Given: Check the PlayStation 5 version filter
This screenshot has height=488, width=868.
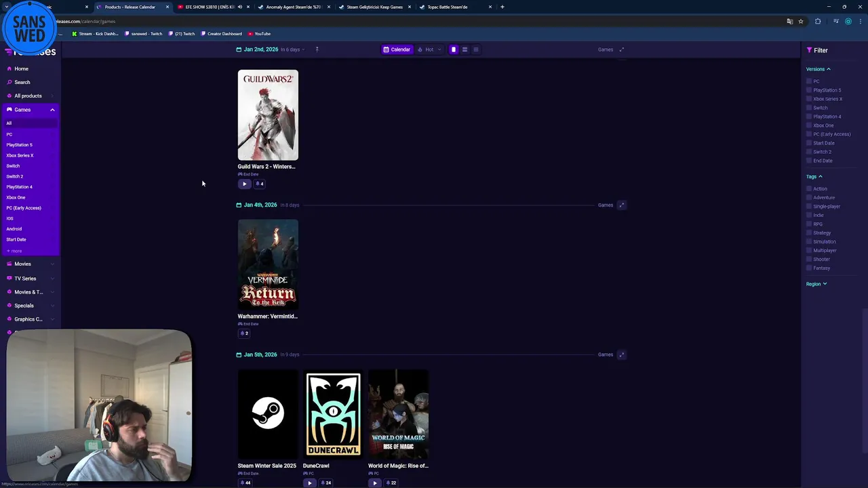Looking at the screenshot, I should coord(809,90).
